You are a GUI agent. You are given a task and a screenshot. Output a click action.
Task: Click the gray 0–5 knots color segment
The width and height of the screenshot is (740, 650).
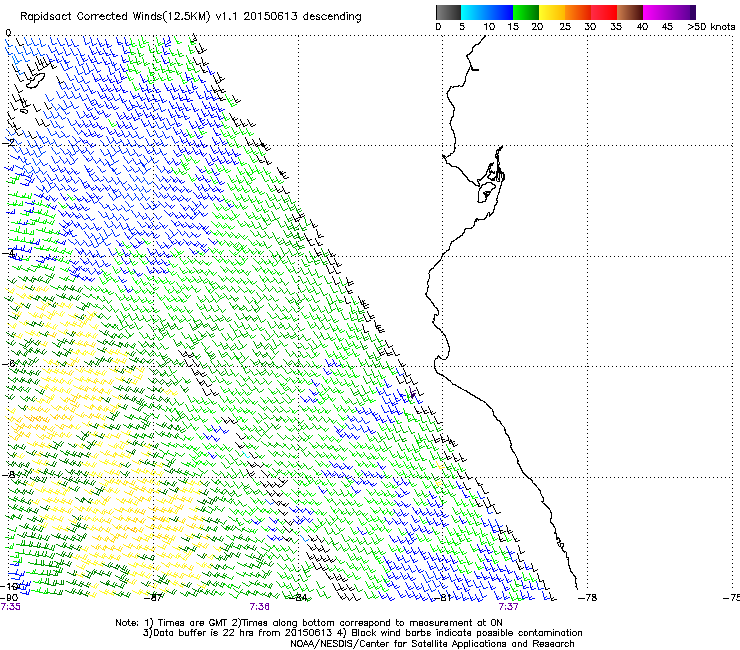448,12
